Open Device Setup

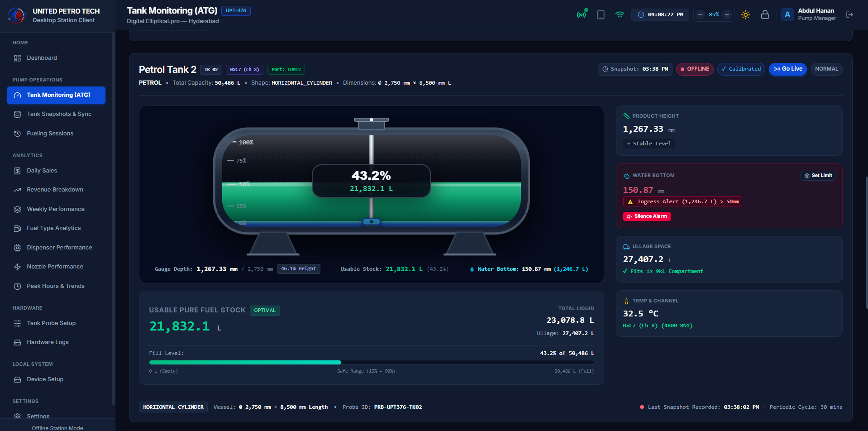tap(56, 379)
